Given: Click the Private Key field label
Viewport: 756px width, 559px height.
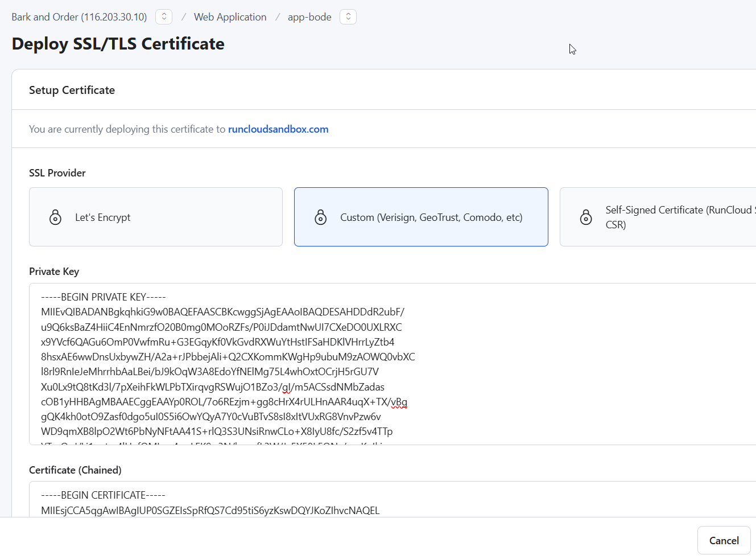Looking at the screenshot, I should (x=54, y=272).
